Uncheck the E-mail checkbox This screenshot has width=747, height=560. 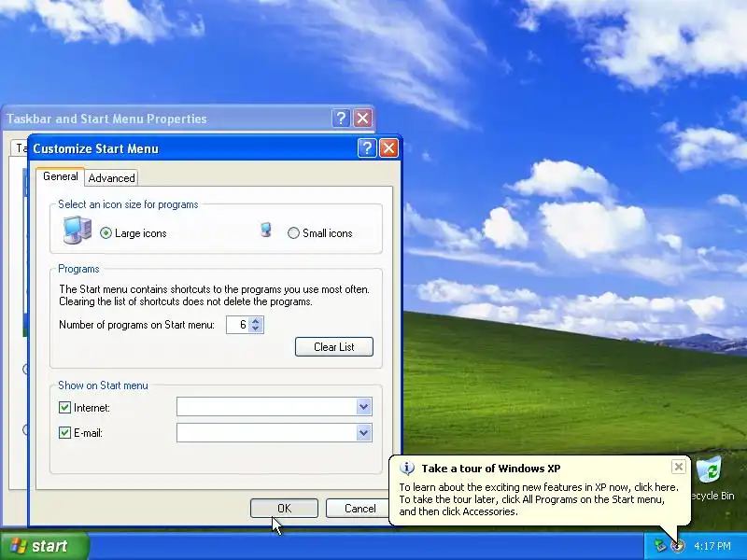[x=64, y=432]
